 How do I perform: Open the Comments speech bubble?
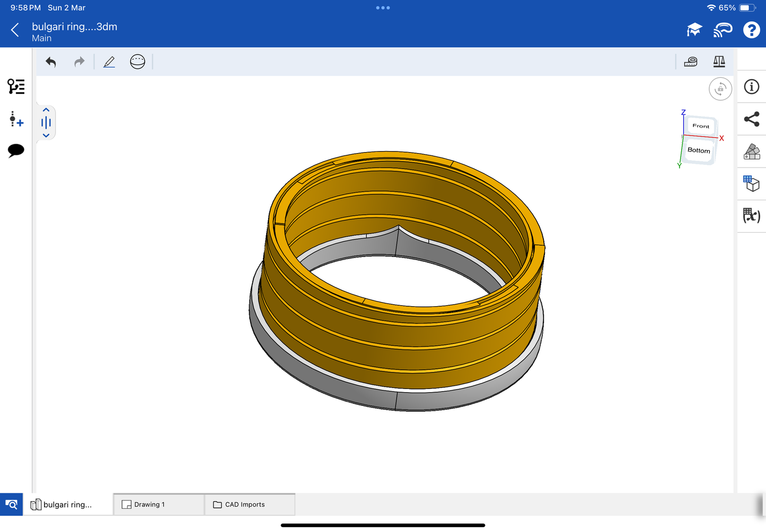[x=16, y=150]
